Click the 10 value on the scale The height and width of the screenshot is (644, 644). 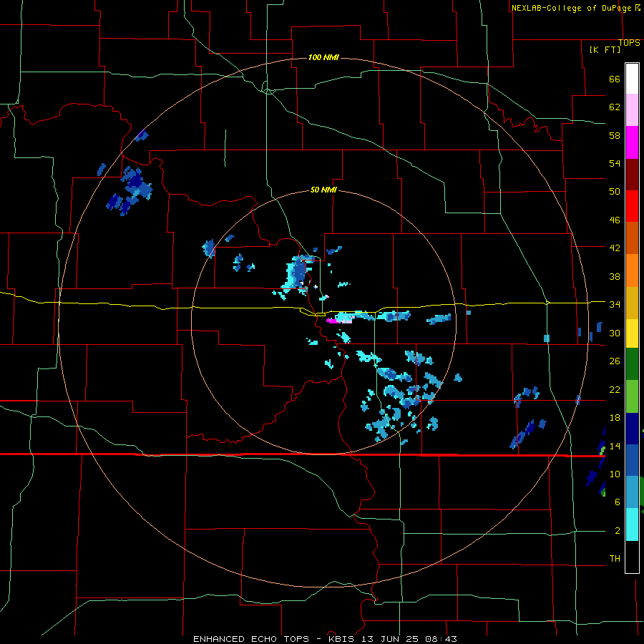coord(615,474)
